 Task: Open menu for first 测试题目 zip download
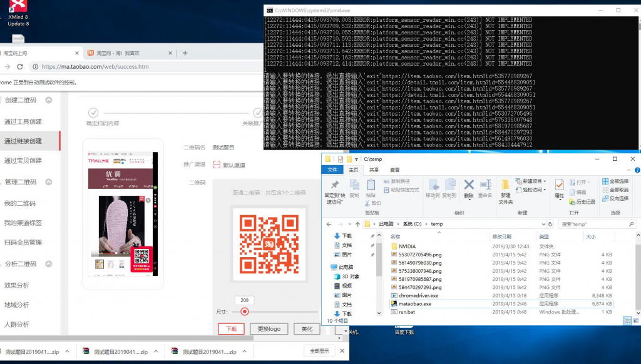point(67,351)
